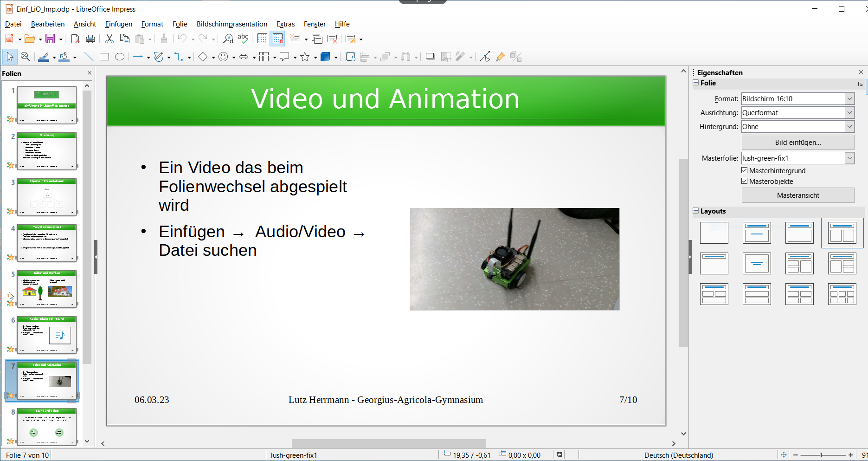
Task: Open the Find and Replace icon
Action: (228, 39)
